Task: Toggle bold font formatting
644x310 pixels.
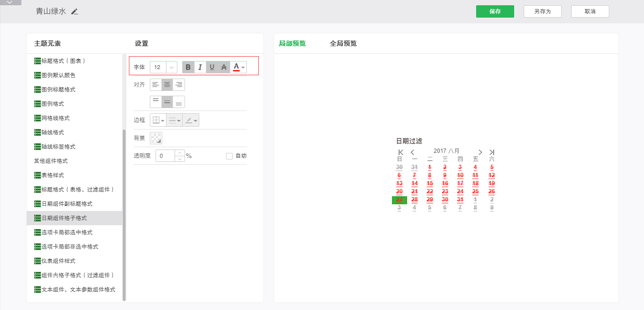Action: coord(188,67)
